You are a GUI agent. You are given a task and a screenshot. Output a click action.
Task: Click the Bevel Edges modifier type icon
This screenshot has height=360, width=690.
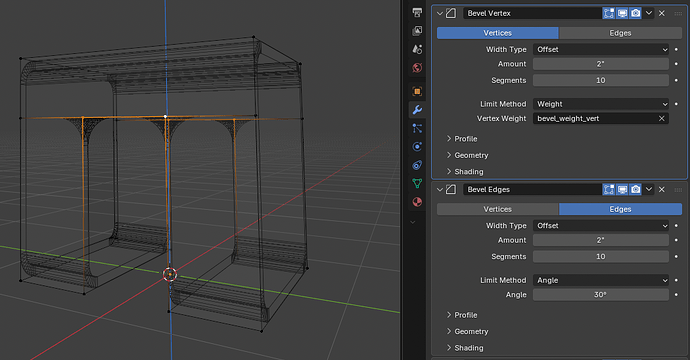tap(451, 189)
